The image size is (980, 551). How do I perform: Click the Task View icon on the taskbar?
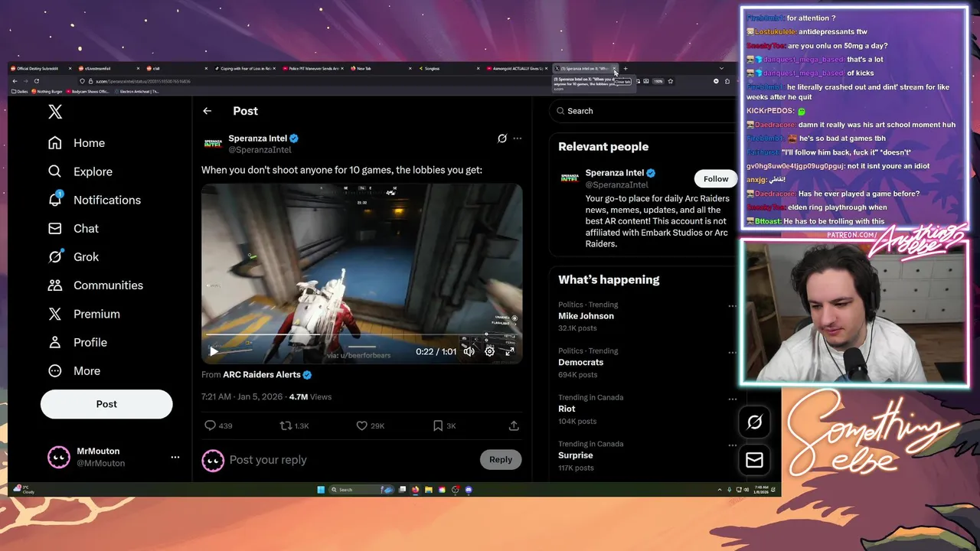point(402,490)
